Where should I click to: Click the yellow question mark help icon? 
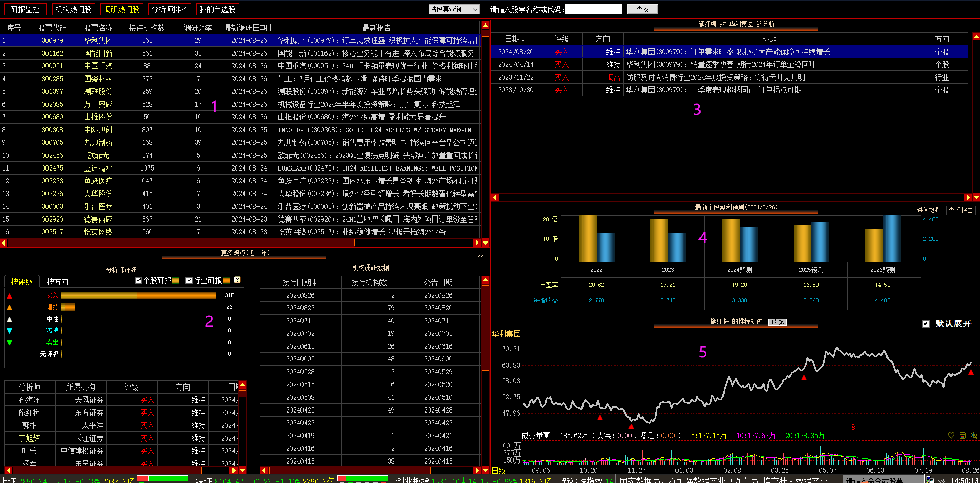tap(237, 280)
